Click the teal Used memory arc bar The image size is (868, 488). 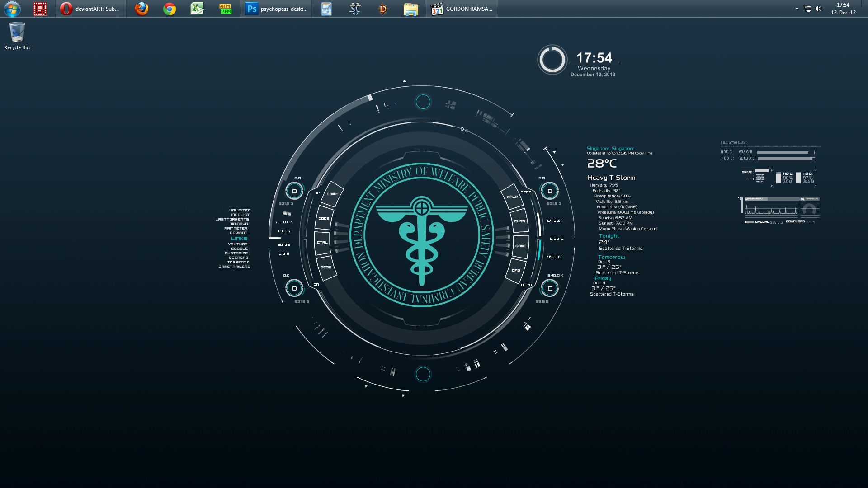point(539,250)
